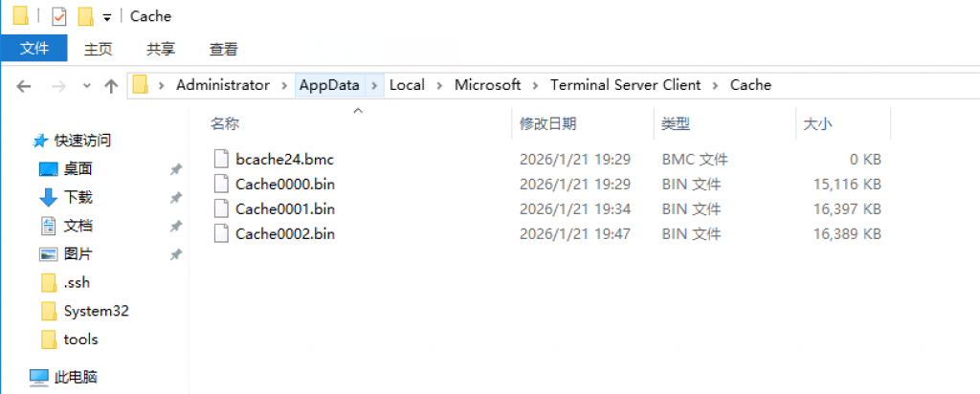Click the Forward navigation arrow
Image resolution: width=980 pixels, height=394 pixels.
[57, 86]
